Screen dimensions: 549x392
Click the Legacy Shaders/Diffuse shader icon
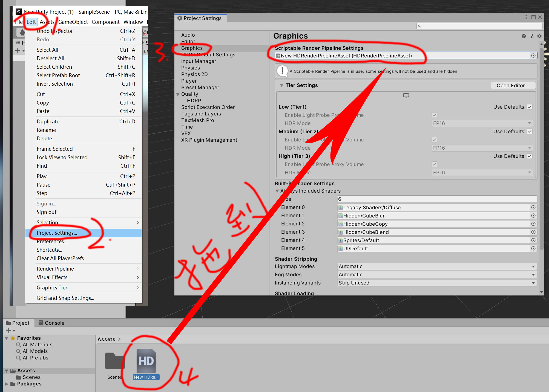pyautogui.click(x=341, y=208)
